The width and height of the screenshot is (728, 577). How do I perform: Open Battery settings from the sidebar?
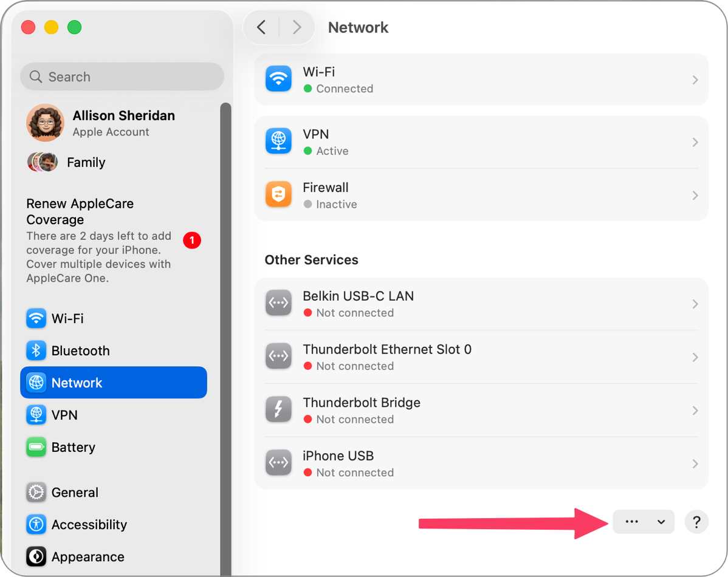[36, 447]
